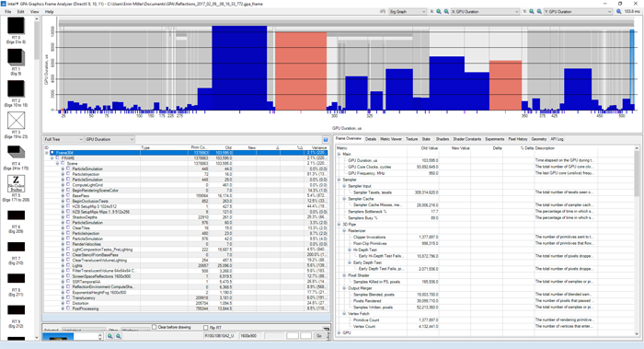Open the Full Tree dropdown
This screenshot has width=644, height=349.
pyautogui.click(x=63, y=139)
